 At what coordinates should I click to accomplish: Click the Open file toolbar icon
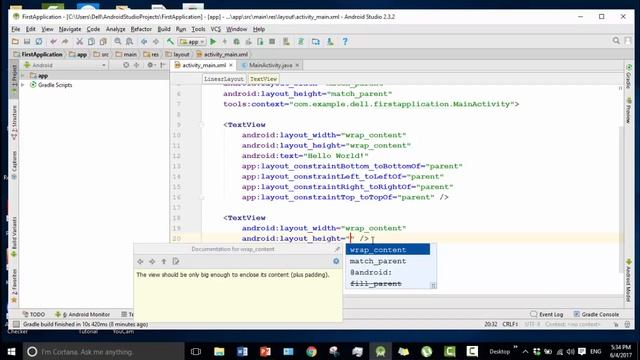(x=15, y=42)
